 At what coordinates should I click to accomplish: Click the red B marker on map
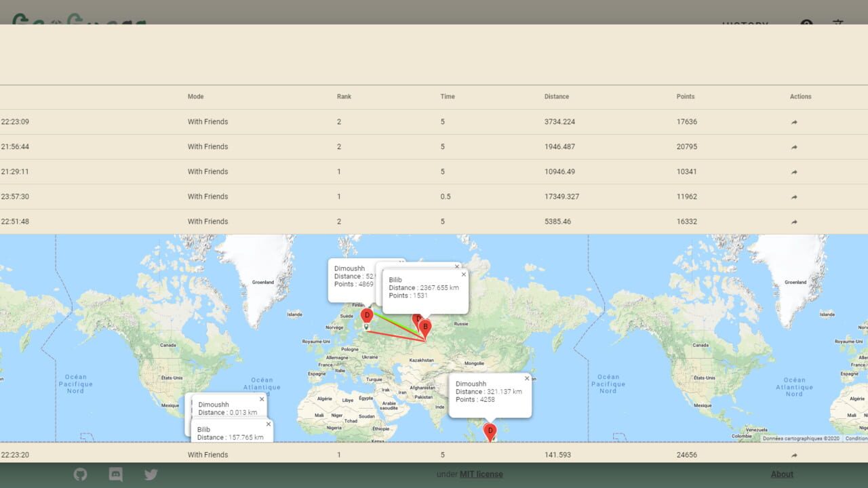[x=425, y=328]
